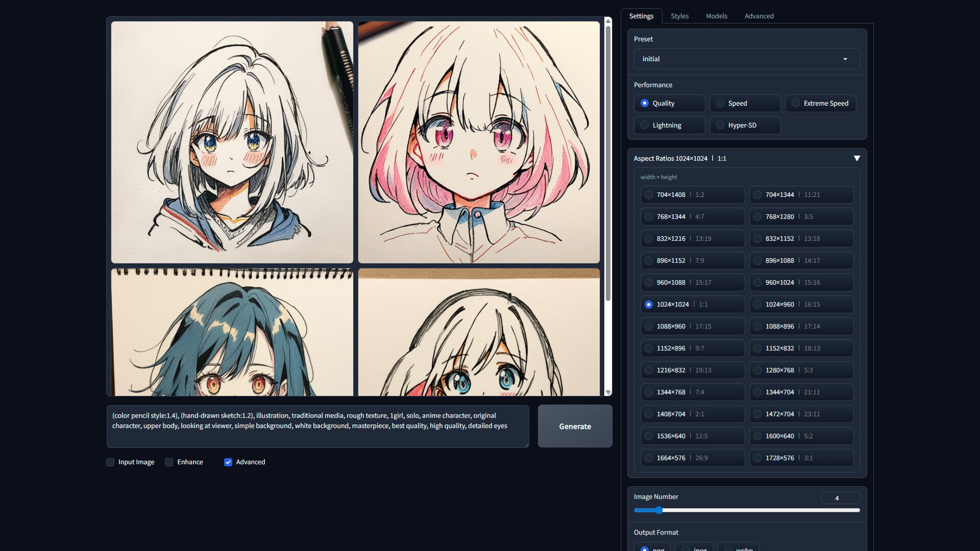Screen dimensions: 980x551
Task: Open the Advanced tab
Action: [758, 16]
